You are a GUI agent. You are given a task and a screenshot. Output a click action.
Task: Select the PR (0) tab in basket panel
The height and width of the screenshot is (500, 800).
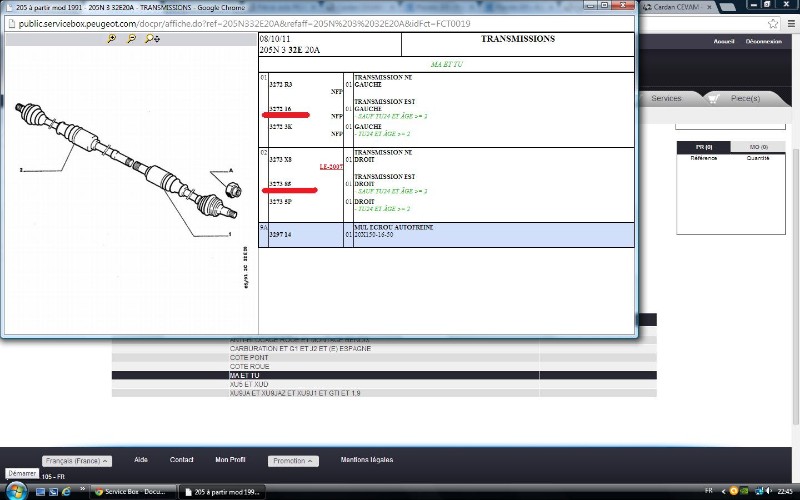(704, 147)
